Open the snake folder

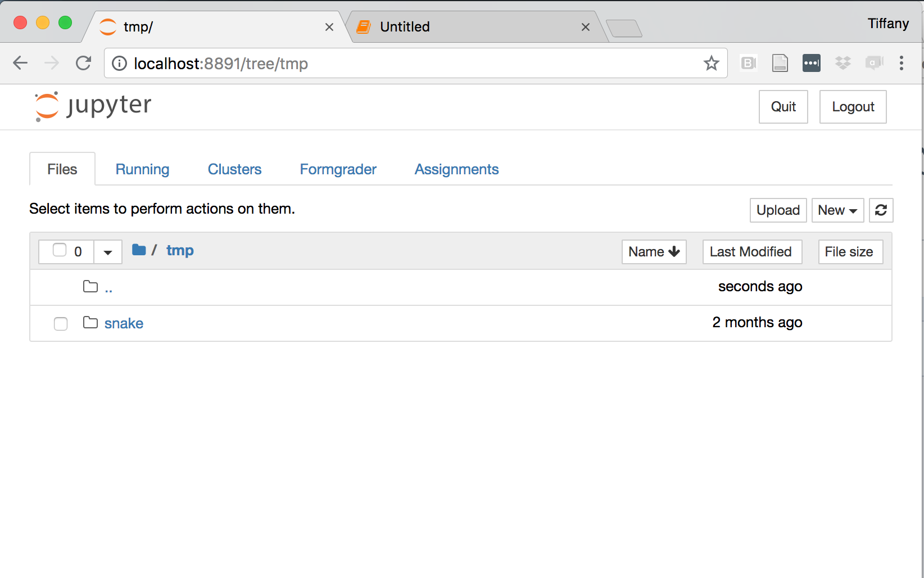[x=124, y=323]
